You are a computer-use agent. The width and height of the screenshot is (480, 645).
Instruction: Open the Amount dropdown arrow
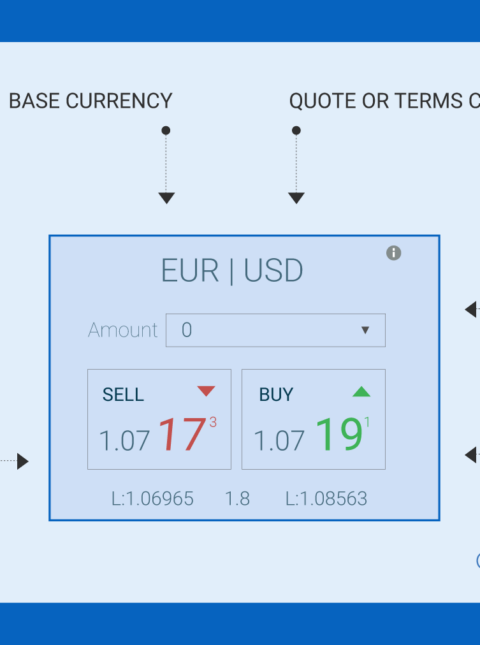tap(365, 330)
